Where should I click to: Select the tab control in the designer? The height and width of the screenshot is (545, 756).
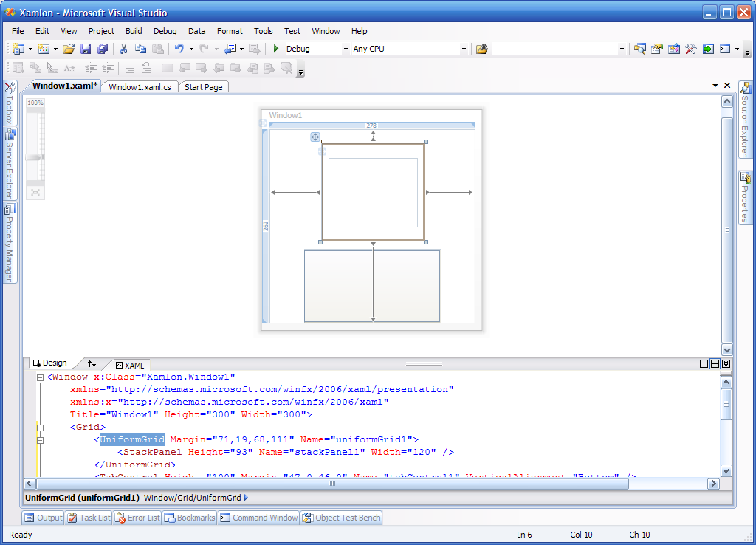pos(372,286)
